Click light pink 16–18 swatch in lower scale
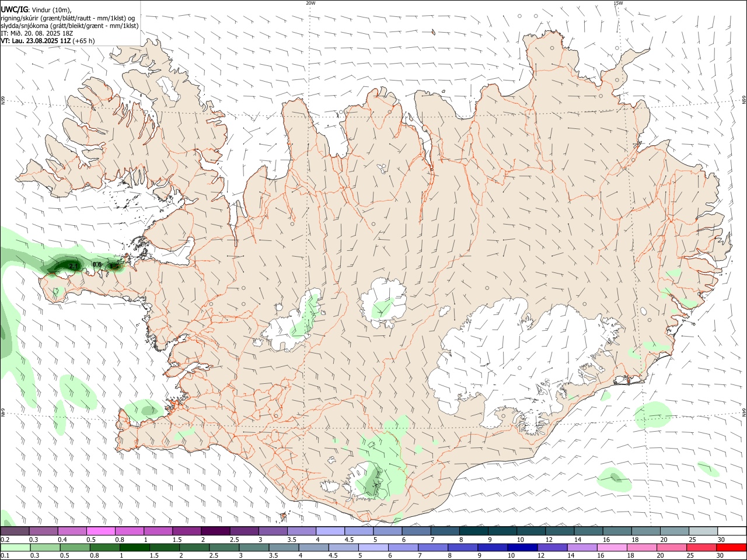747x560 pixels. coord(612,547)
